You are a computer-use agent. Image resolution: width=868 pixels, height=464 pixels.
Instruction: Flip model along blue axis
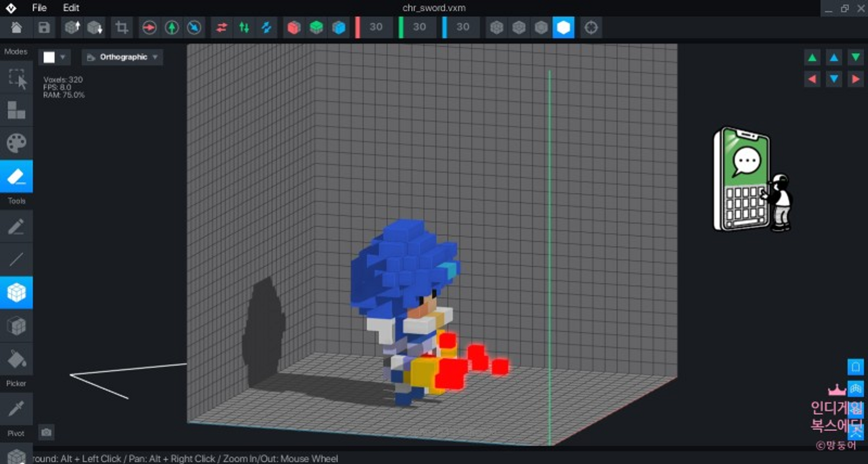[266, 28]
